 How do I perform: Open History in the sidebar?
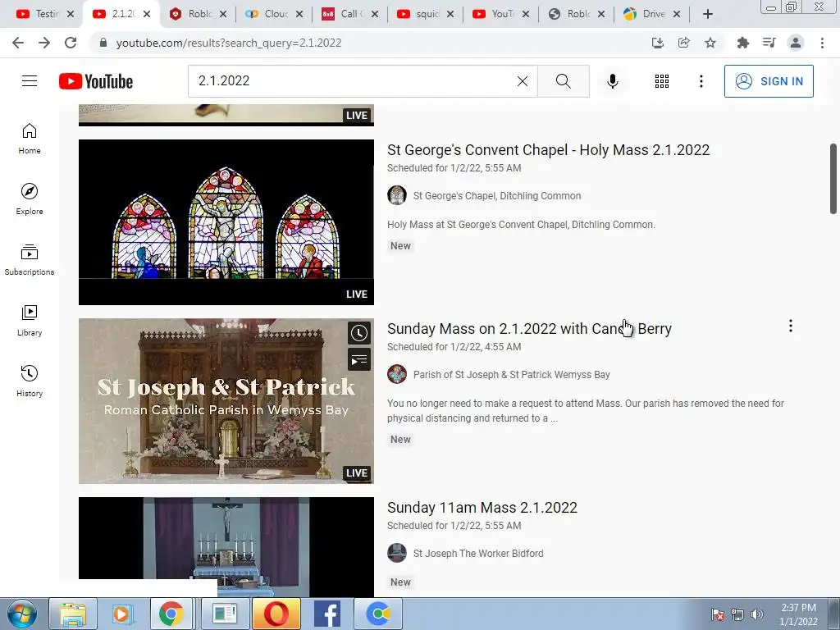pyautogui.click(x=30, y=381)
